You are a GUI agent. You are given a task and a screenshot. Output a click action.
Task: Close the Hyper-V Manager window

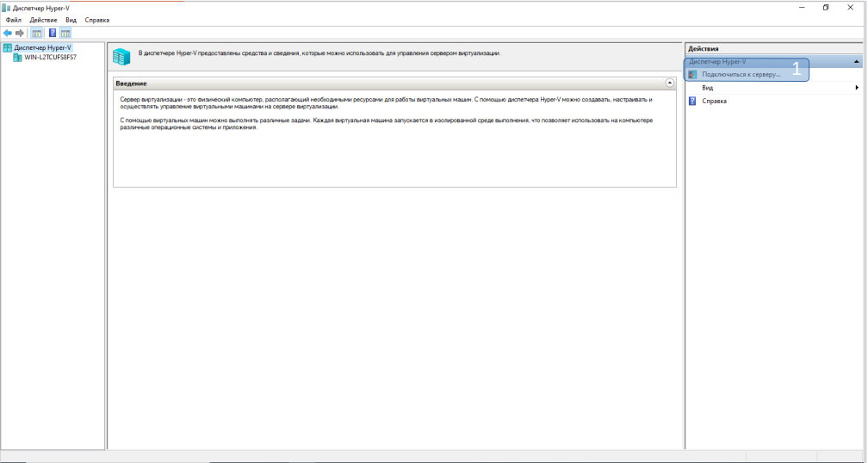[850, 8]
